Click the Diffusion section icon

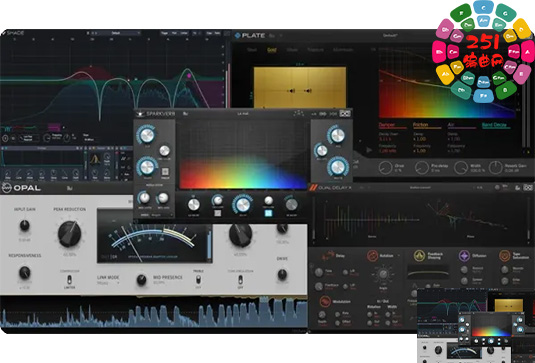point(464,256)
